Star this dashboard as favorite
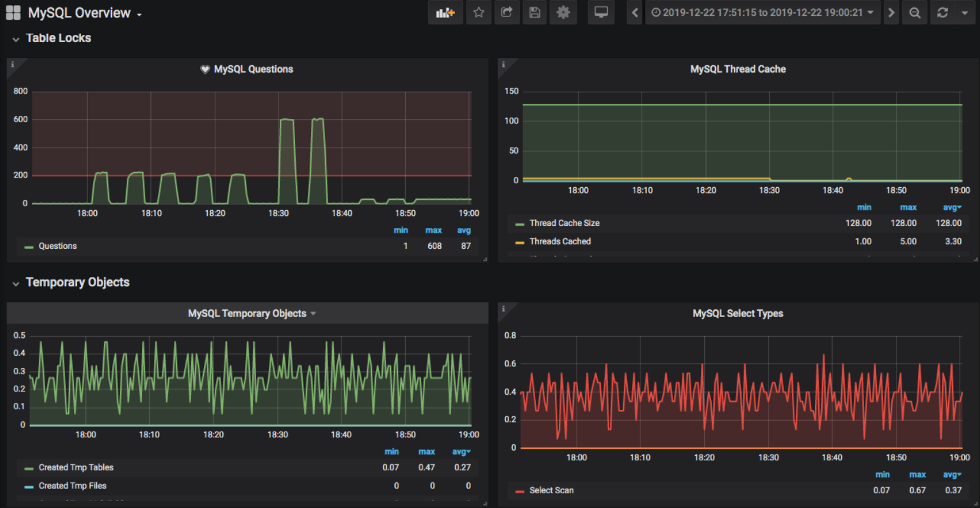 tap(479, 13)
